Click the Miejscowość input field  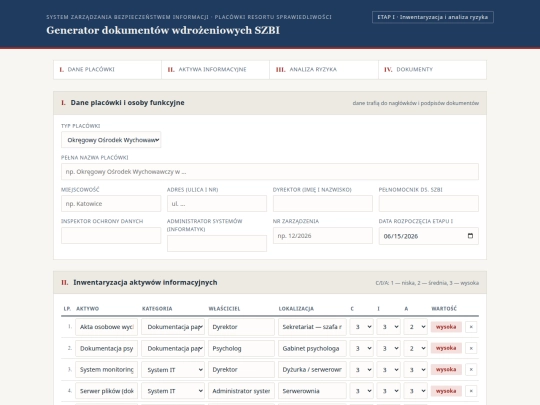[x=111, y=204]
